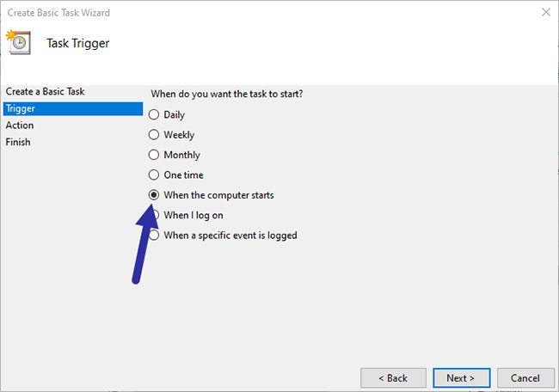This screenshot has height=392, width=559.
Task: Jump to the Action step in sidebar
Action: (x=20, y=126)
